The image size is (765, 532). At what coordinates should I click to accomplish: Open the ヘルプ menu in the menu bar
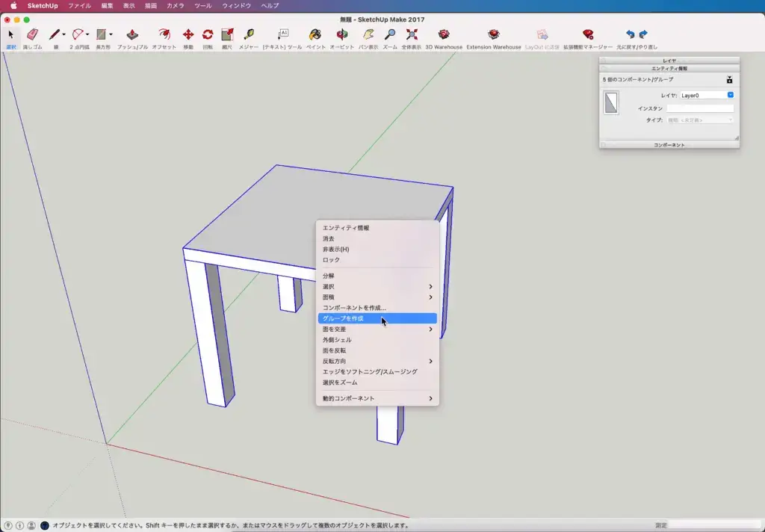click(x=270, y=6)
